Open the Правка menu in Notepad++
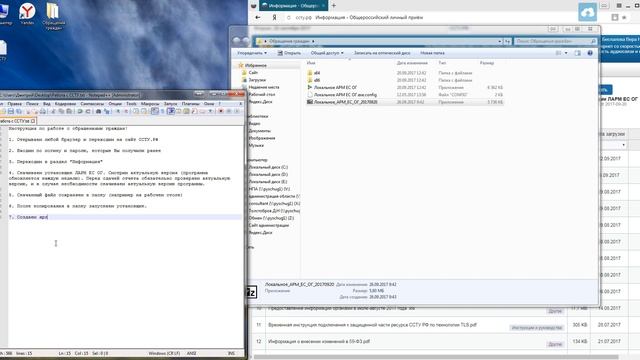This screenshot has width=640, height=360. point(14,104)
